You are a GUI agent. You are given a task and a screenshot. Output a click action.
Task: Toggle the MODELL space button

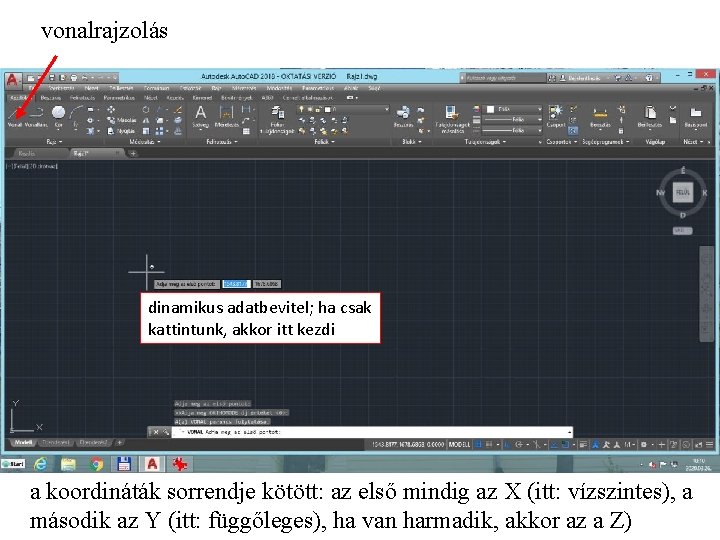coord(459,444)
